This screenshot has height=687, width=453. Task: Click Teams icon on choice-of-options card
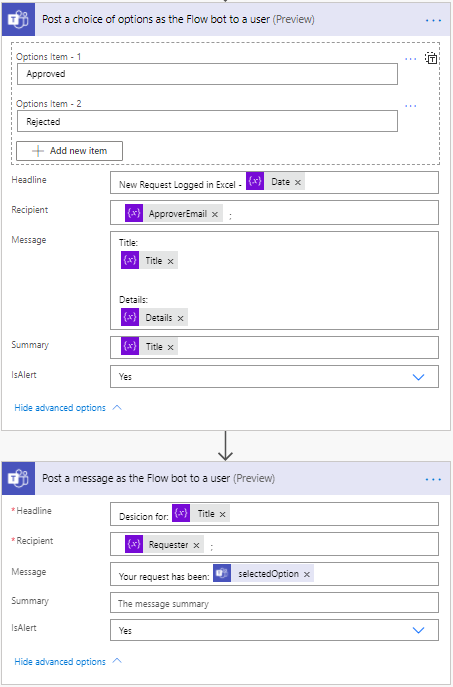tap(18, 20)
